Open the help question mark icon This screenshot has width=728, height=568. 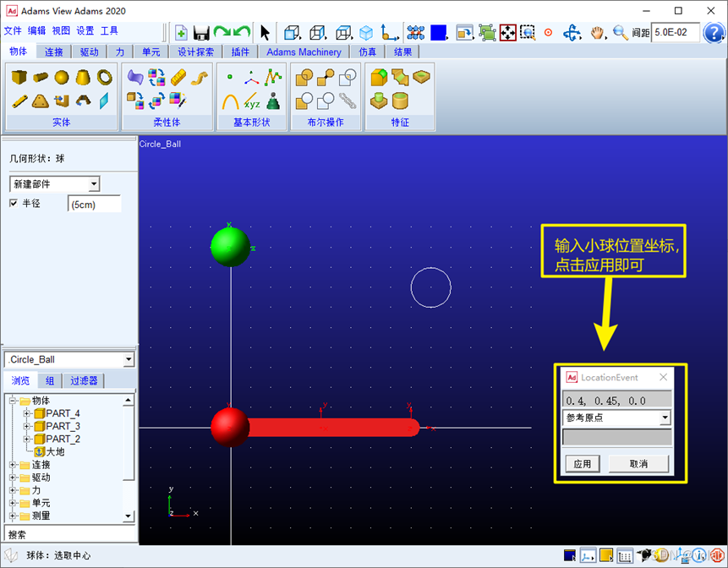tap(714, 33)
